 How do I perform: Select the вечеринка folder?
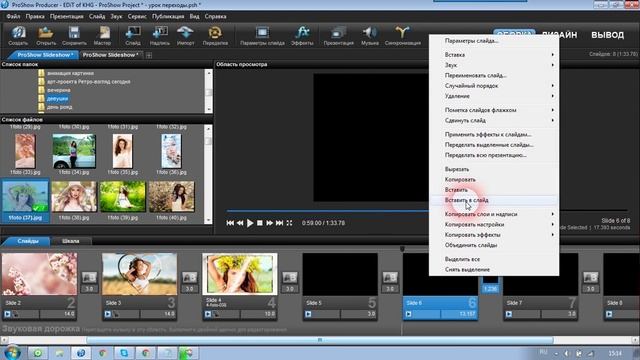[58, 90]
